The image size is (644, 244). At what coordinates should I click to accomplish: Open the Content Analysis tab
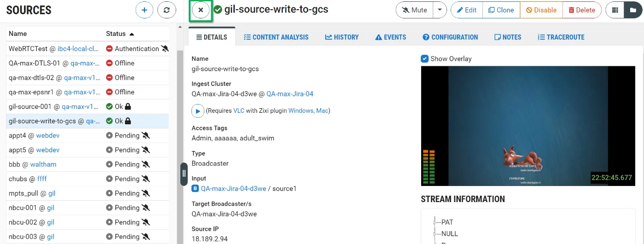pos(276,37)
